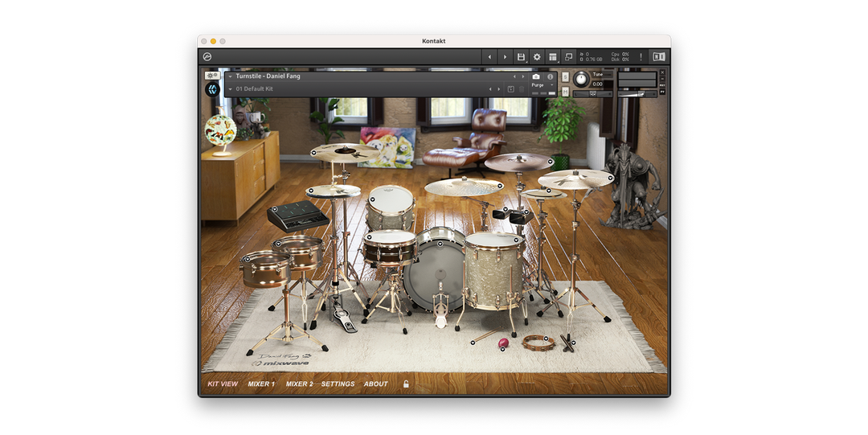Click the Tune knob
This screenshot has width=868, height=435.
pyautogui.click(x=580, y=80)
